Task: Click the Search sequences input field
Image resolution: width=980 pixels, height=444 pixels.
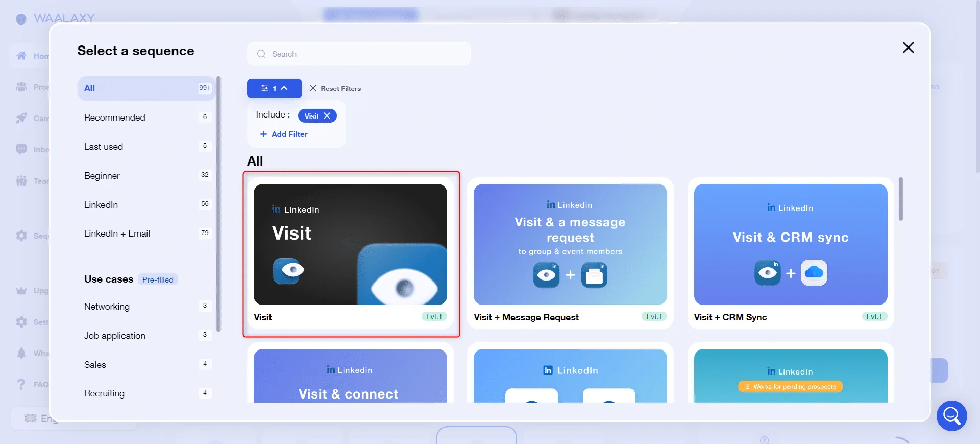Action: (x=359, y=54)
